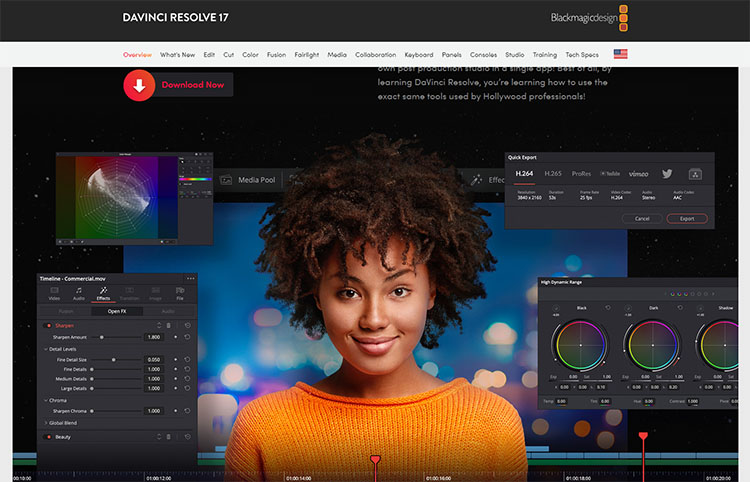The width and height of the screenshot is (750, 482).
Task: Reset the Beauty effect
Action: pyautogui.click(x=188, y=437)
